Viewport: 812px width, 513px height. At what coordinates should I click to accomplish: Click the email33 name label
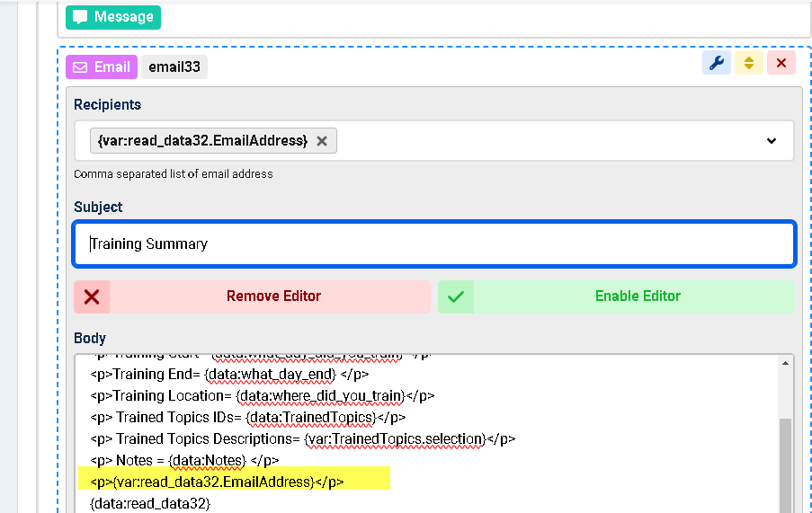click(x=174, y=67)
